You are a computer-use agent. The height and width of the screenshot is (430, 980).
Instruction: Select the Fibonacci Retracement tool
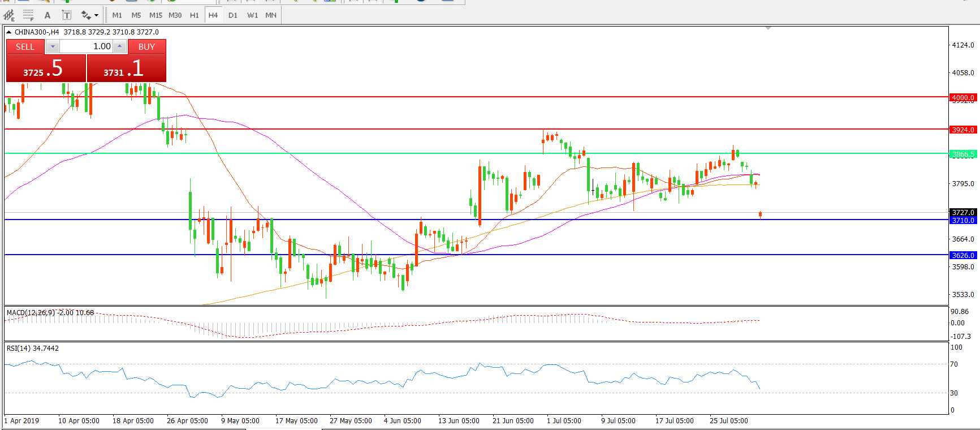click(28, 15)
